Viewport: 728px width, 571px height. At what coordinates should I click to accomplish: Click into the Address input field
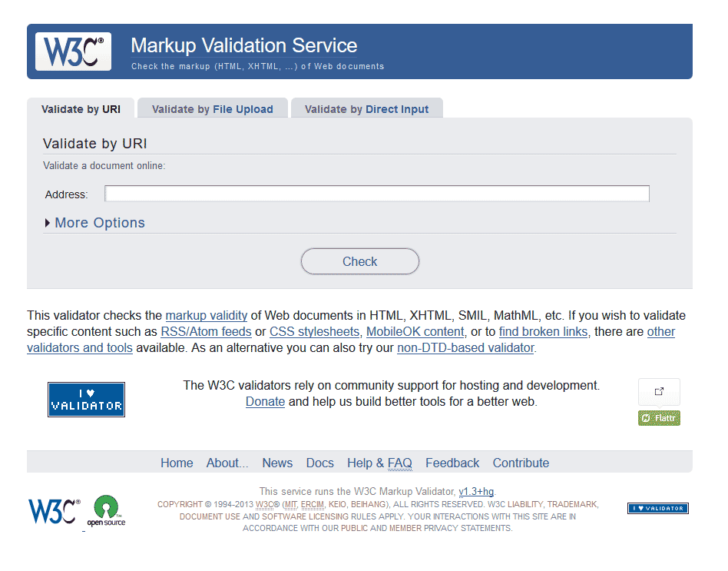pyautogui.click(x=376, y=194)
